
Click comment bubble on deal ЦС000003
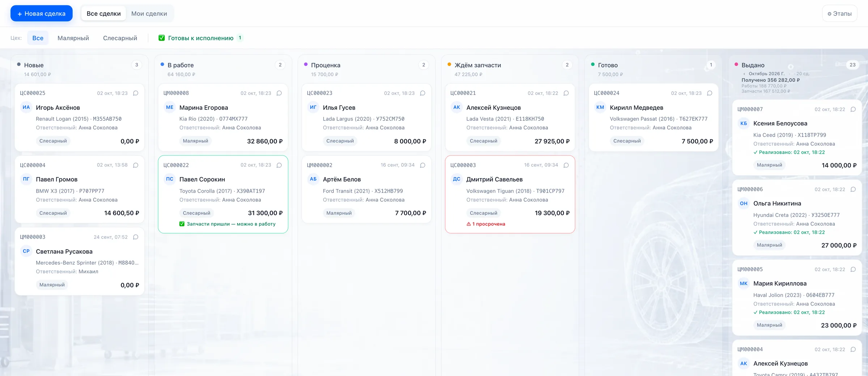coord(566,165)
